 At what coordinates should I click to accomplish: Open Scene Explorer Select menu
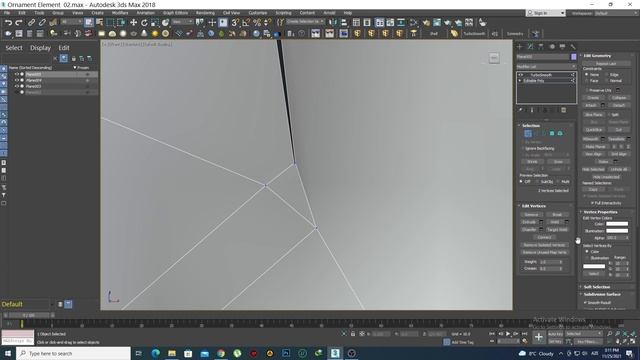click(14, 48)
